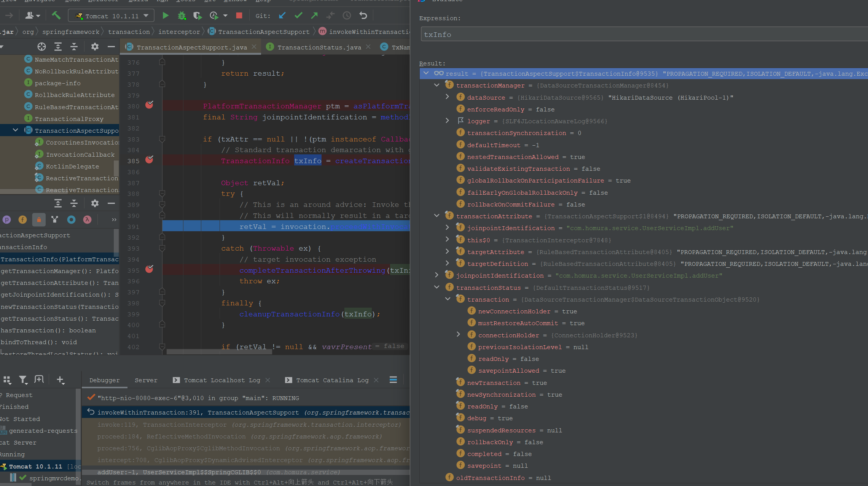
Task: Click Git update project arrow icon
Action: [x=282, y=16]
